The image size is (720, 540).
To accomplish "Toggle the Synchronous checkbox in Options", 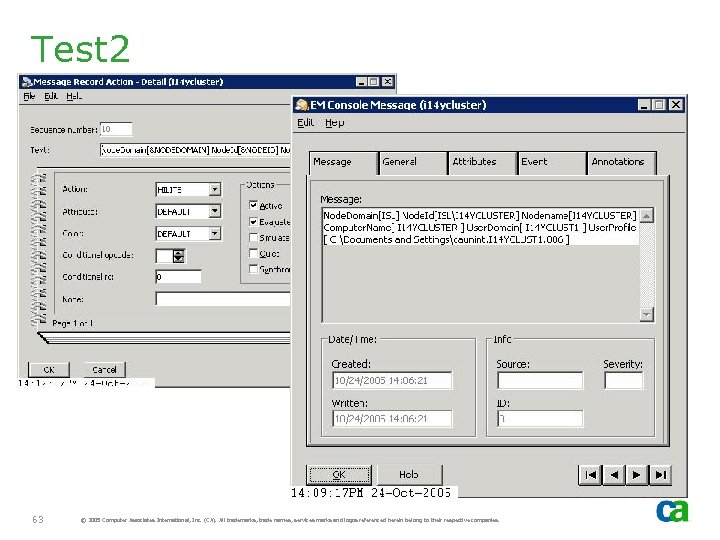I will [253, 269].
